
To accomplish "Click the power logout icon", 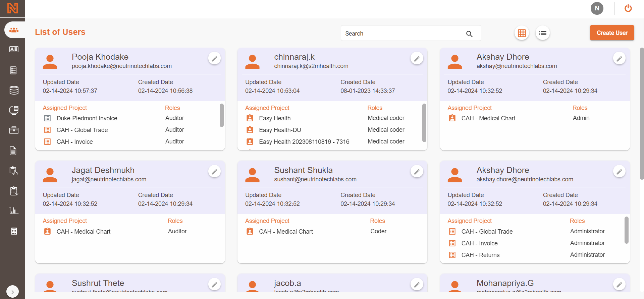I will (x=628, y=8).
